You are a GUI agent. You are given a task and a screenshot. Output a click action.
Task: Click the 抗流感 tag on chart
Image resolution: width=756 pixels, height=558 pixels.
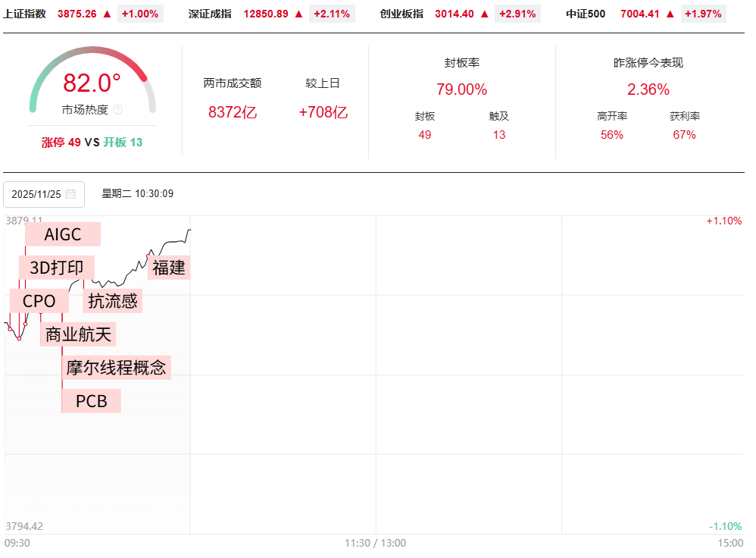click(113, 301)
